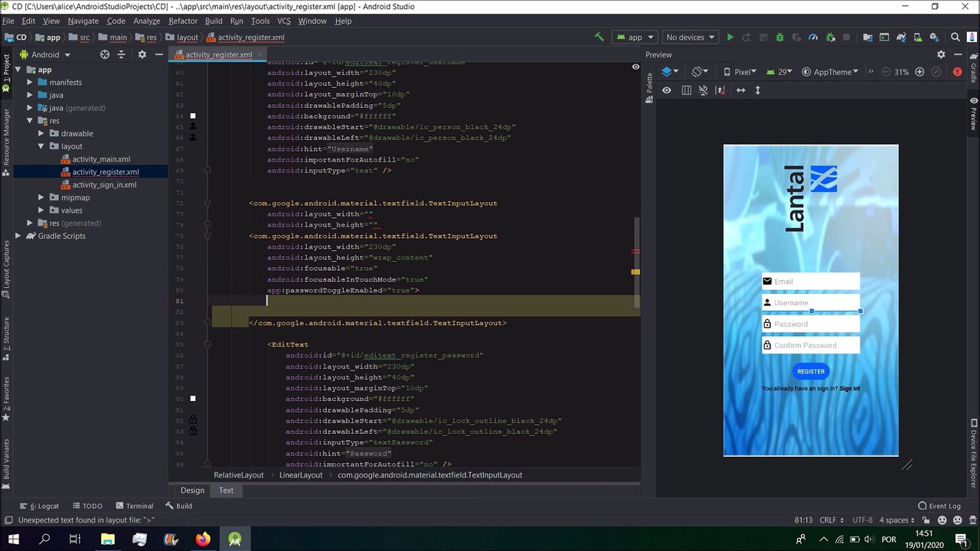Open Project panel settings gear icon
The image size is (980, 551).
pyautogui.click(x=142, y=54)
